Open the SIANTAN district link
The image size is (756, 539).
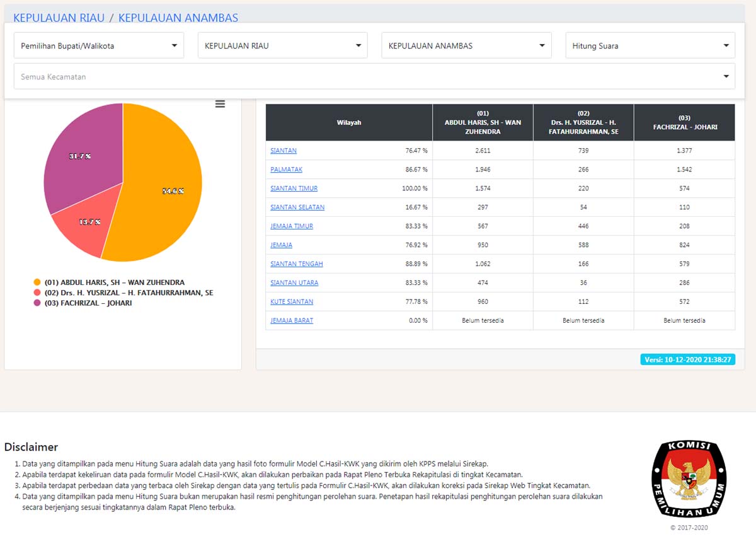[x=283, y=151]
